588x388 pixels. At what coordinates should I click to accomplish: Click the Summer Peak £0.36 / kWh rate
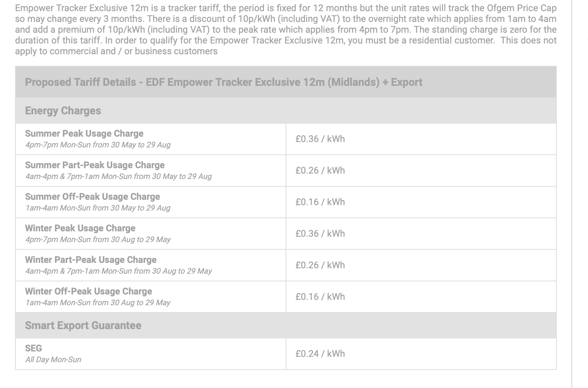pyautogui.click(x=320, y=139)
